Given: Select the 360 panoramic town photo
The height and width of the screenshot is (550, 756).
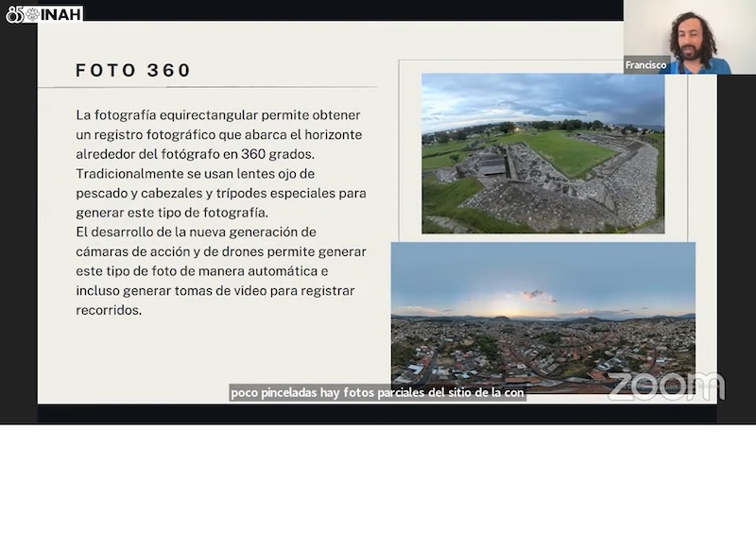Looking at the screenshot, I should (x=542, y=318).
